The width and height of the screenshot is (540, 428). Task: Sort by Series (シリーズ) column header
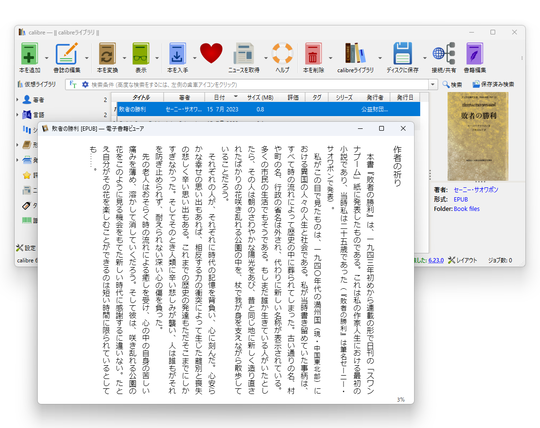pos(344,97)
